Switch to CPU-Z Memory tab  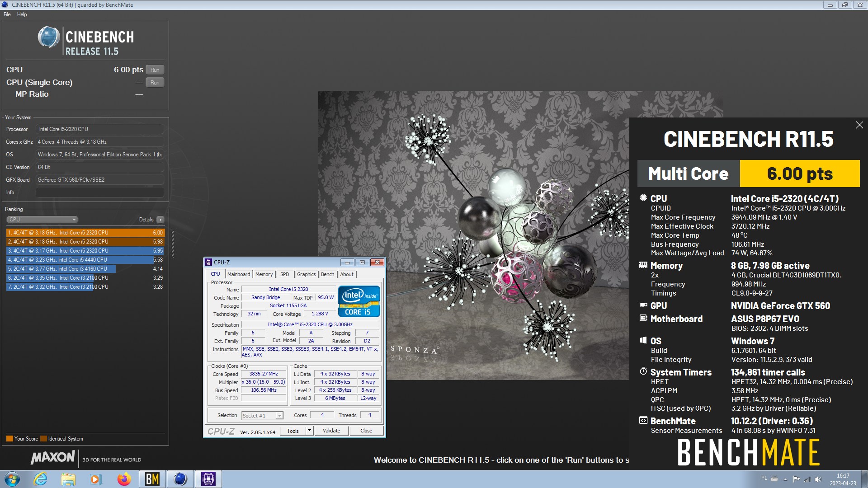[x=264, y=274]
